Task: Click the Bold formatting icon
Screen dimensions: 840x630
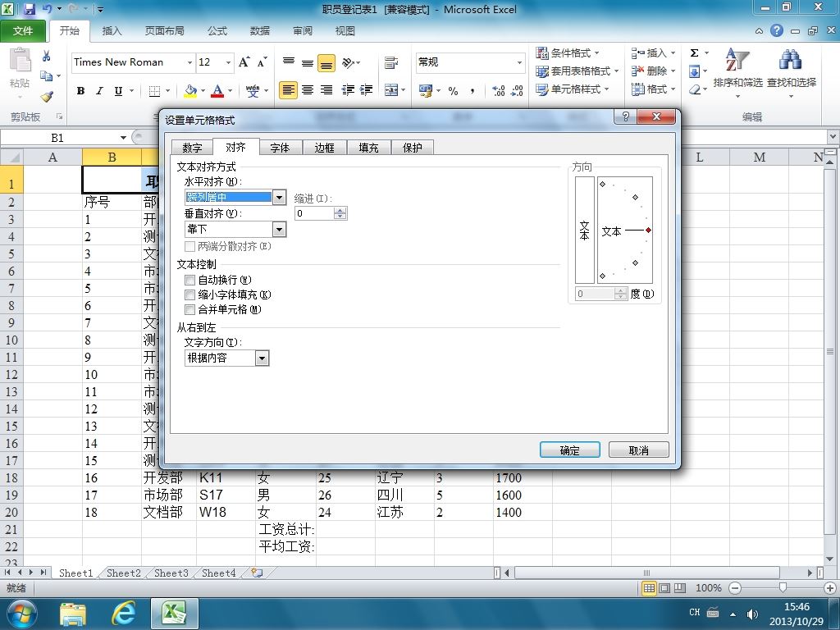Action: 81,90
